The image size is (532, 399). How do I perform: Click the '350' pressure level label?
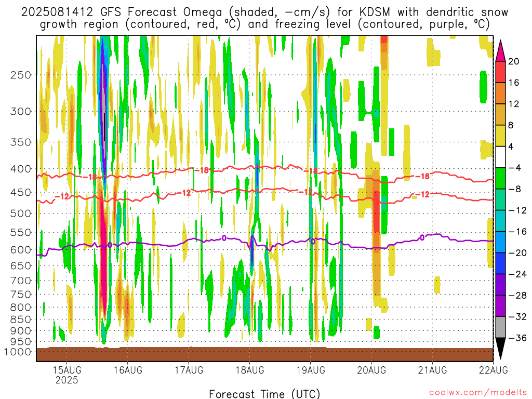pos(21,142)
